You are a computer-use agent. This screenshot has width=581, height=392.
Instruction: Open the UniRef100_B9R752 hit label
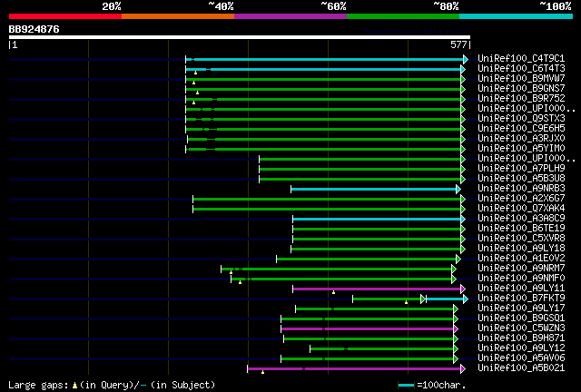(x=521, y=99)
